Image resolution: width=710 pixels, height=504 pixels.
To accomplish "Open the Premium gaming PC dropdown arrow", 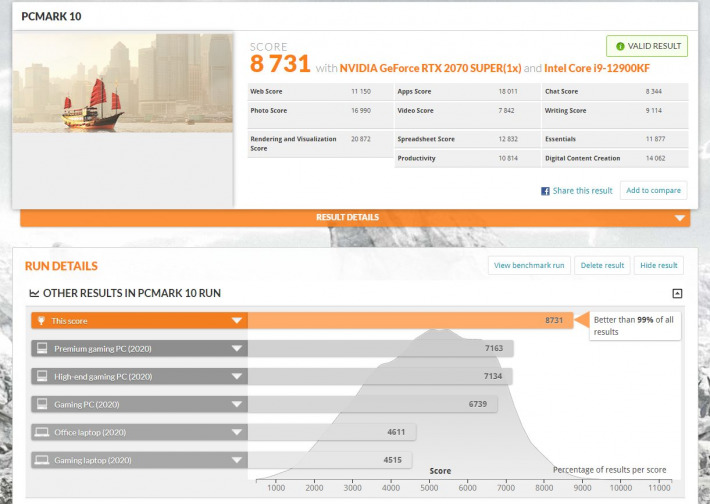I will (x=237, y=349).
